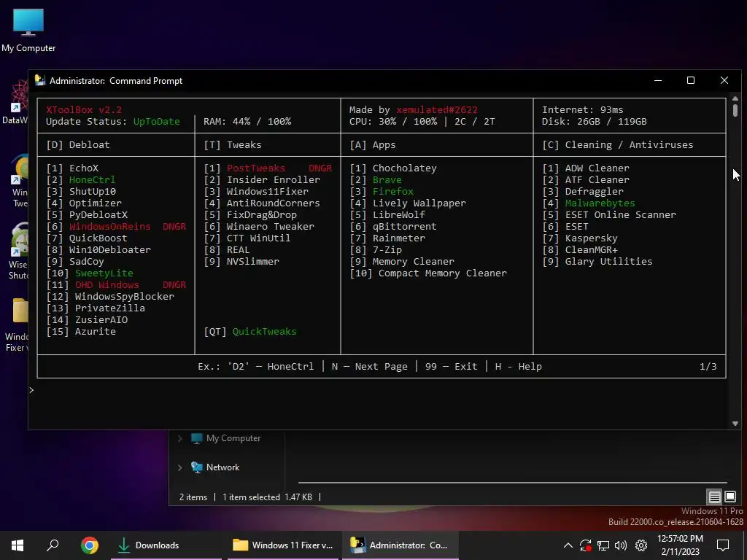Click the Chocholatey entry

(x=404, y=168)
